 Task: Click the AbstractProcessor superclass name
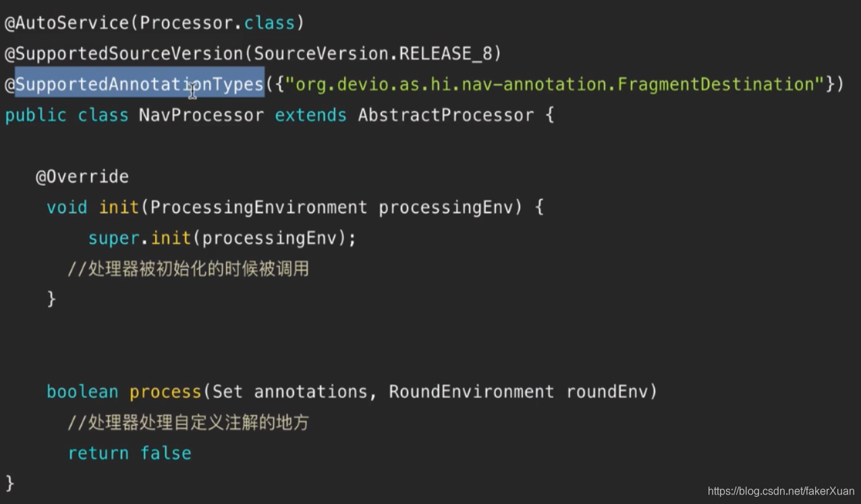point(445,115)
